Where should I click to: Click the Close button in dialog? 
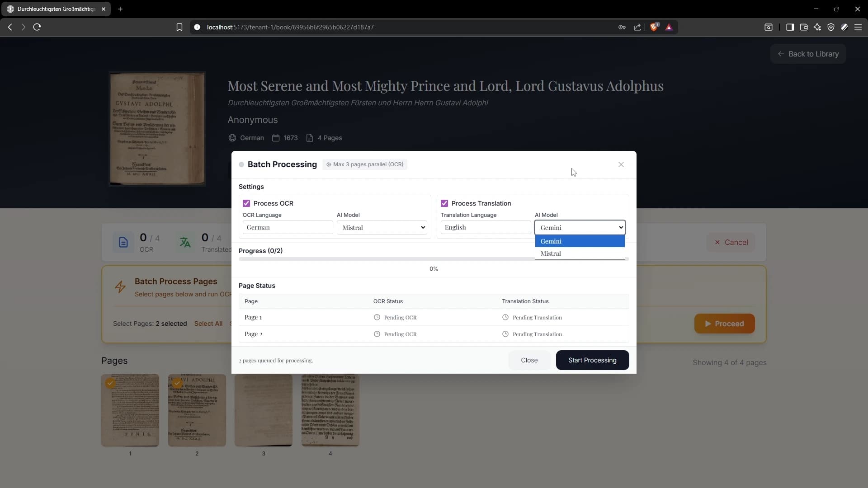[529, 360]
